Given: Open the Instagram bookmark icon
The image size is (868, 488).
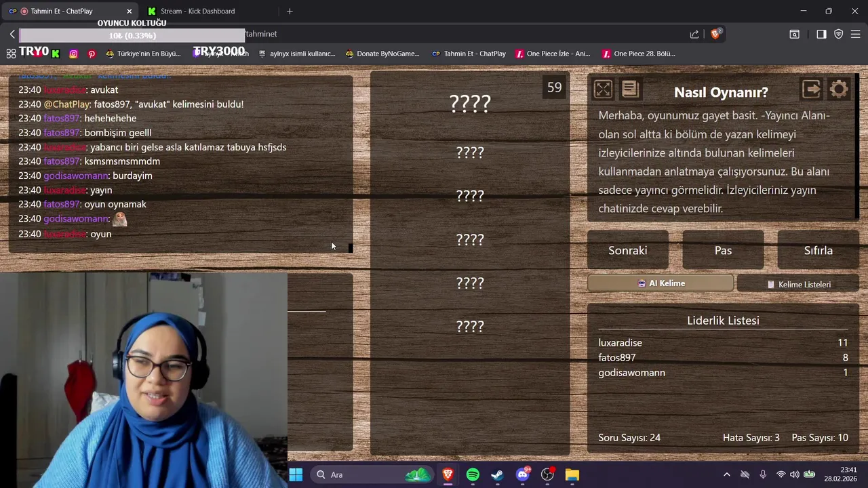Looking at the screenshot, I should [x=73, y=54].
